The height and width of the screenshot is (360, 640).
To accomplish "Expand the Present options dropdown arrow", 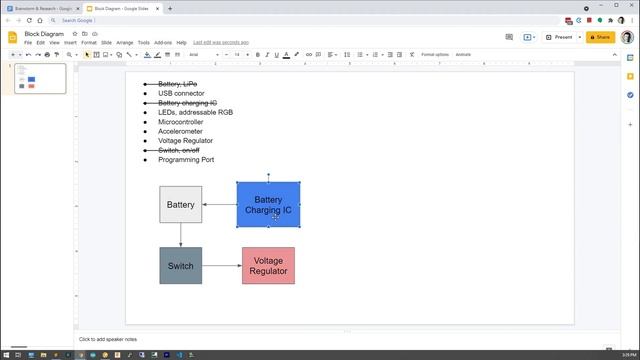I will point(580,37).
